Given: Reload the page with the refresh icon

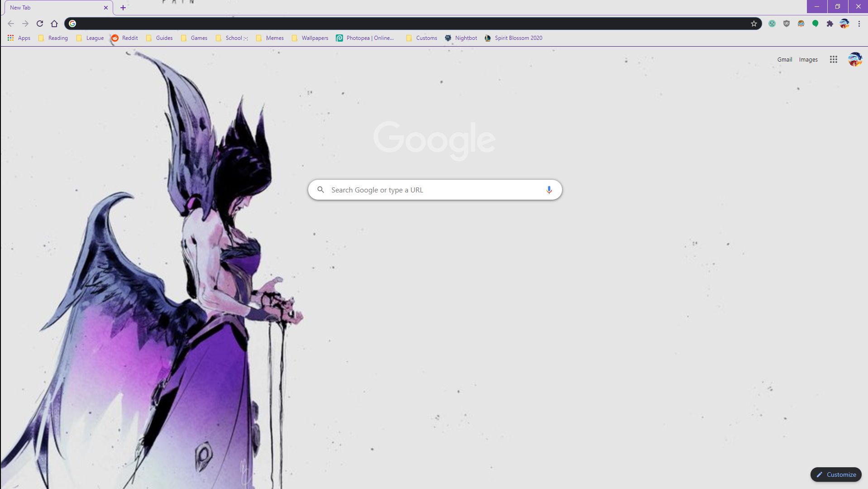Looking at the screenshot, I should click(40, 24).
